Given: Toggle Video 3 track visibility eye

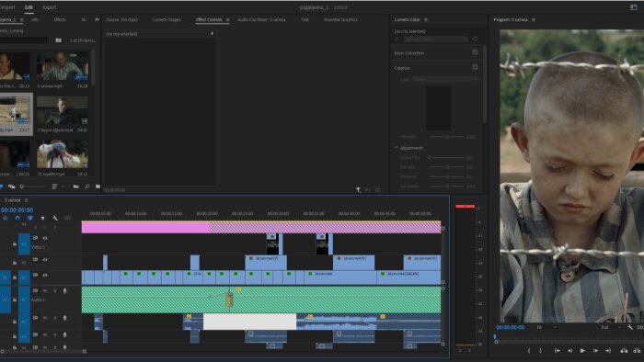Looking at the screenshot, I should pyautogui.click(x=45, y=238).
